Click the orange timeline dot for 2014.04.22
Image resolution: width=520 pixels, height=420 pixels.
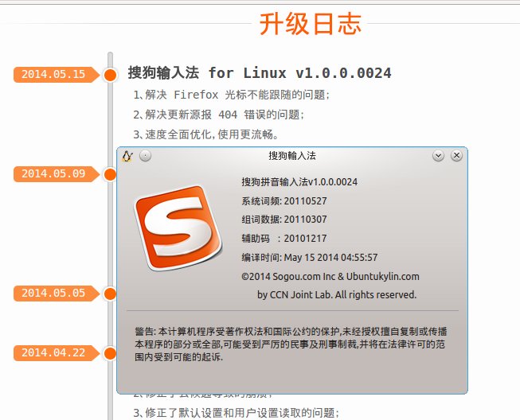tap(110, 353)
